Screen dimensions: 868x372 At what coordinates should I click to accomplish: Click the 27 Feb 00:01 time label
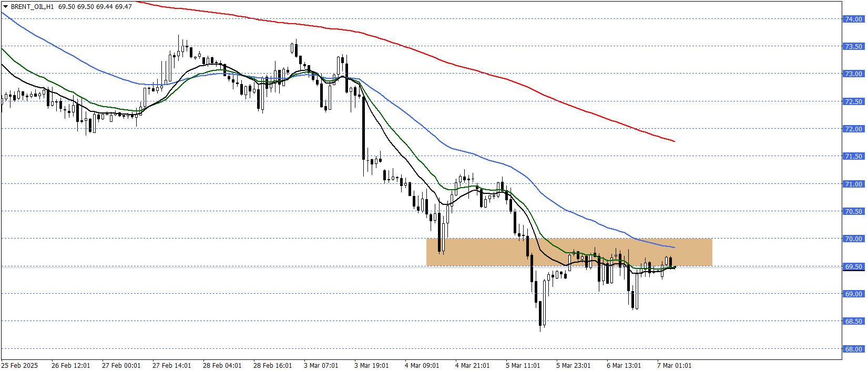[x=121, y=365]
